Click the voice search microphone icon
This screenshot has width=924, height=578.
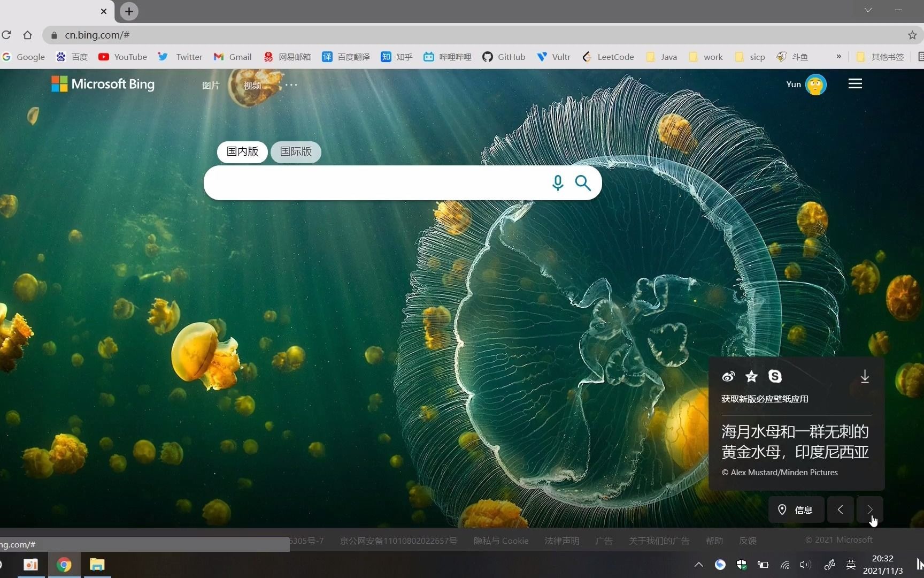tap(557, 183)
